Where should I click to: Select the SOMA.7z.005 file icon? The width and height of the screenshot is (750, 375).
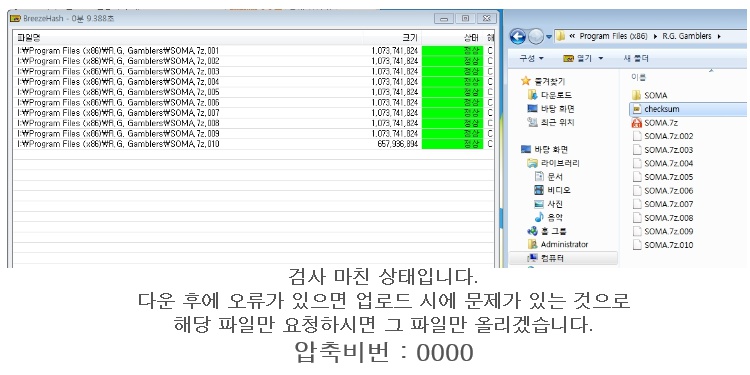click(636, 177)
